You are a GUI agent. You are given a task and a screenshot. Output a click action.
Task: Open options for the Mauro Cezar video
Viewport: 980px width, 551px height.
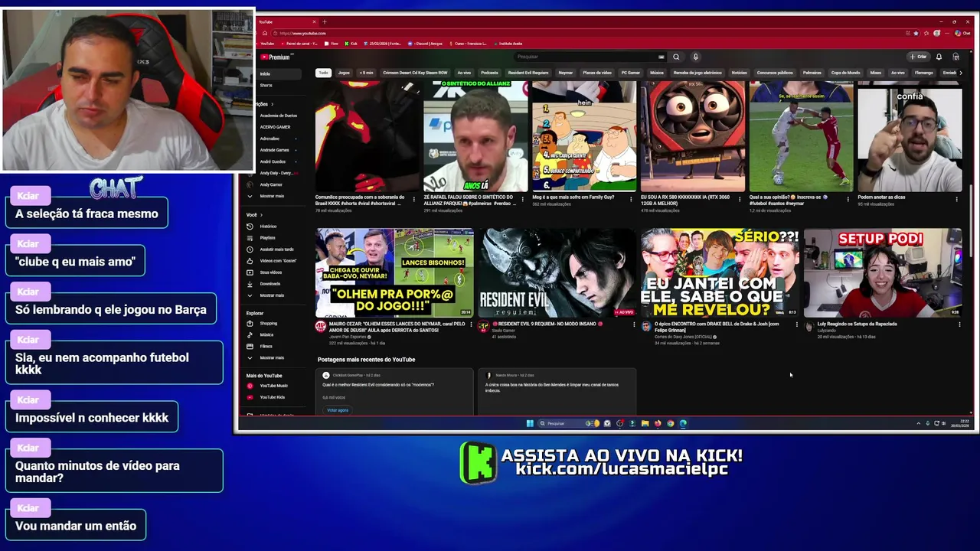tap(472, 324)
